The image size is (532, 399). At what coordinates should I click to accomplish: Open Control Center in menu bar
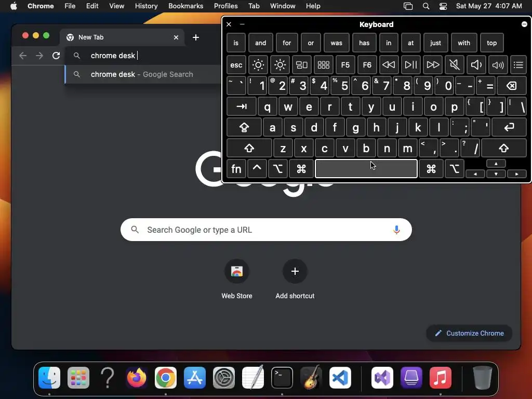click(x=443, y=6)
